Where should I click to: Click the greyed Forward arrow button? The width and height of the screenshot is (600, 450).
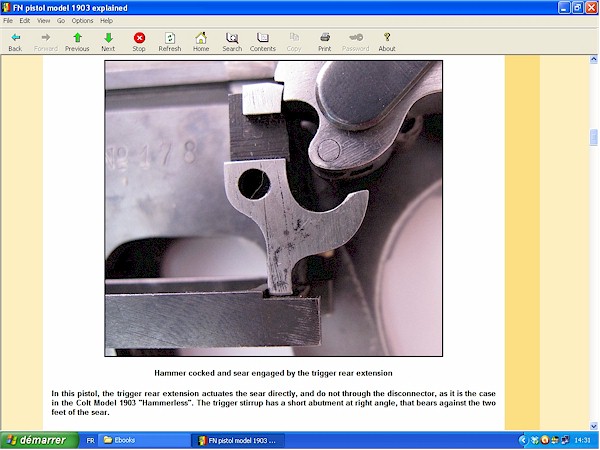(x=46, y=42)
